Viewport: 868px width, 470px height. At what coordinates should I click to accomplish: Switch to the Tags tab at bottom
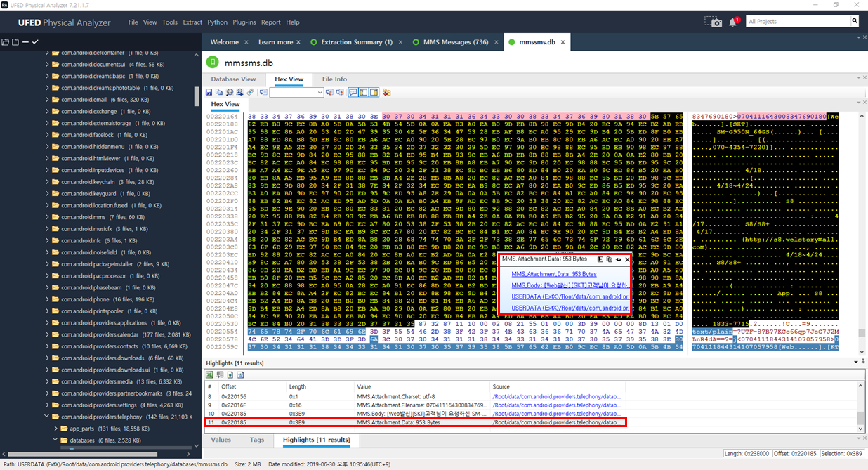coord(257,440)
